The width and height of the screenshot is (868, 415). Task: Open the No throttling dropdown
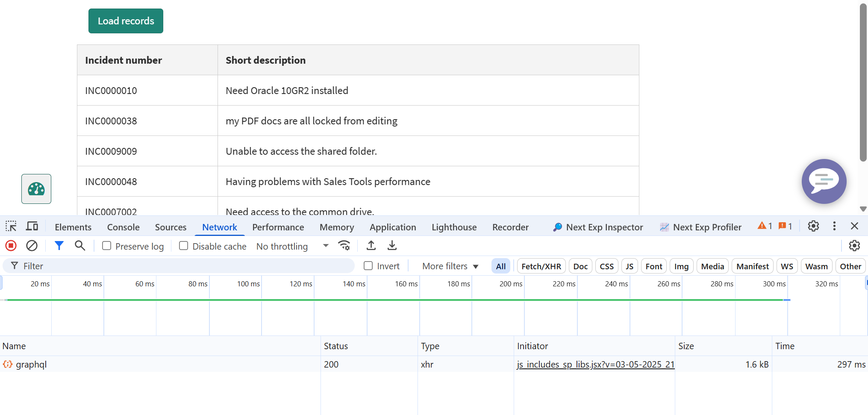pos(292,246)
